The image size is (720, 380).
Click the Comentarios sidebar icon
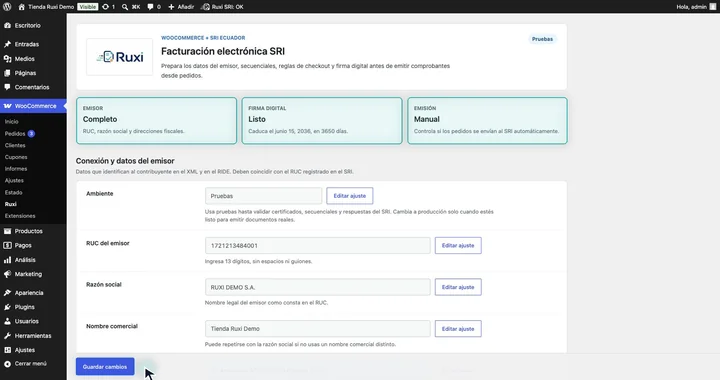coord(7,87)
